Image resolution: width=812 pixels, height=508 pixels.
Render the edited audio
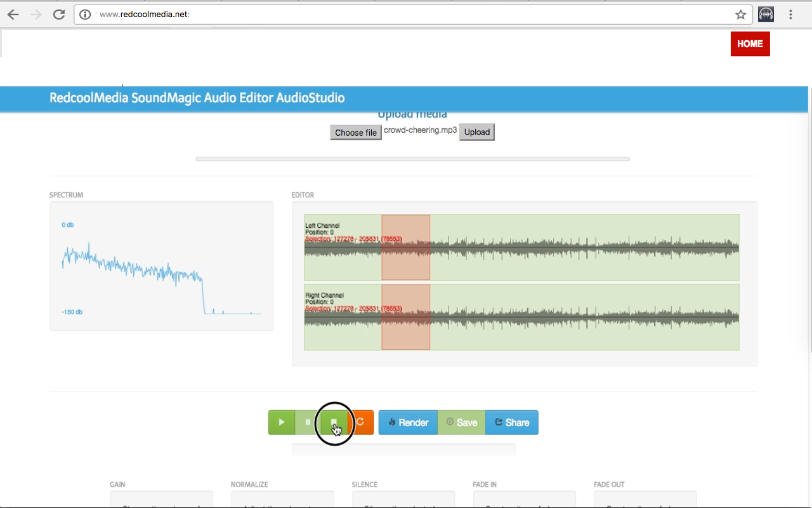(x=408, y=422)
